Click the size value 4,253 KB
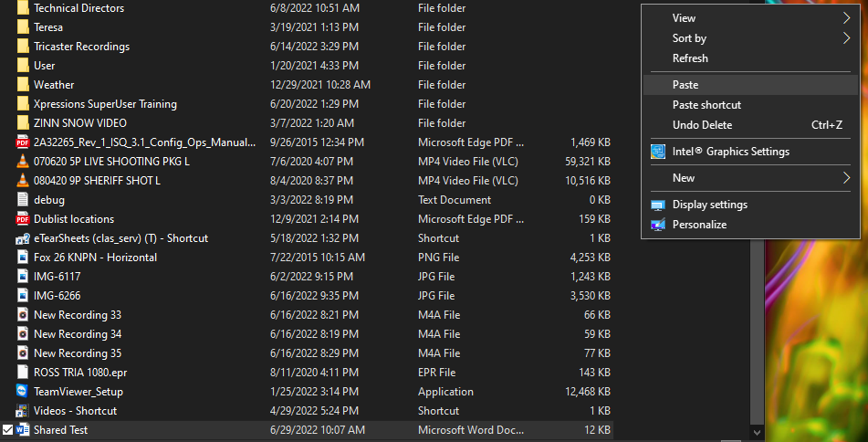868x442 pixels. tap(591, 258)
